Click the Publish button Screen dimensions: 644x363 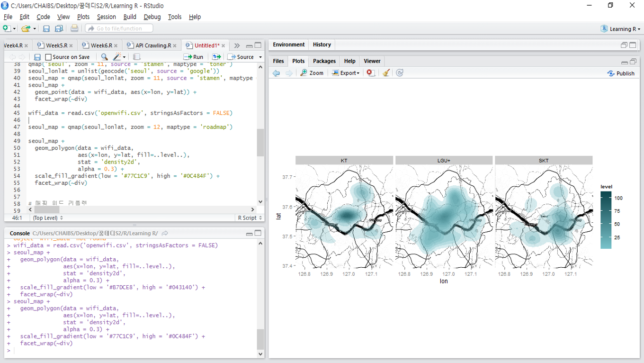click(x=621, y=73)
